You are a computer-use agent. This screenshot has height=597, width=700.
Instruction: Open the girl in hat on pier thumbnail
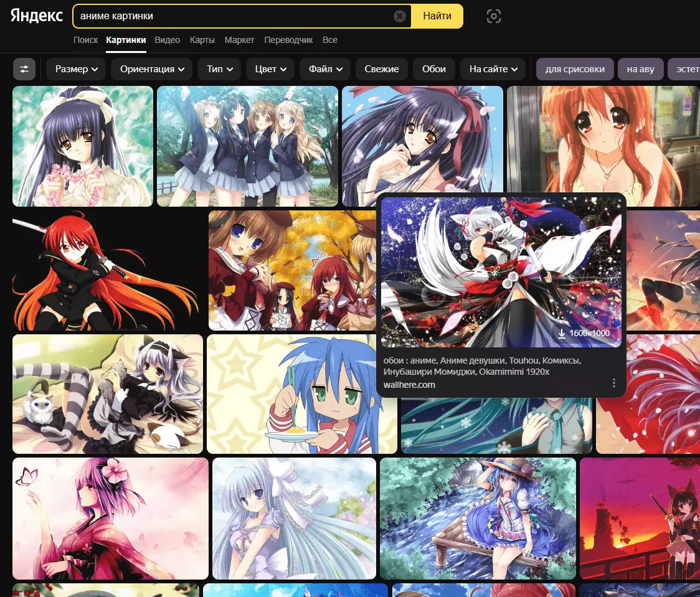coord(478,519)
